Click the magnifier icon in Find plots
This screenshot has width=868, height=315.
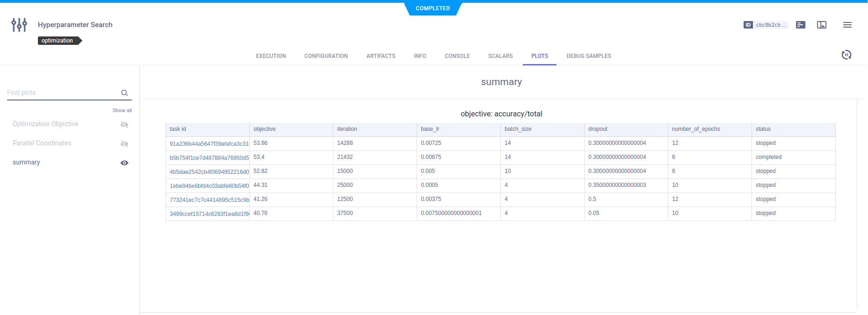(x=124, y=93)
